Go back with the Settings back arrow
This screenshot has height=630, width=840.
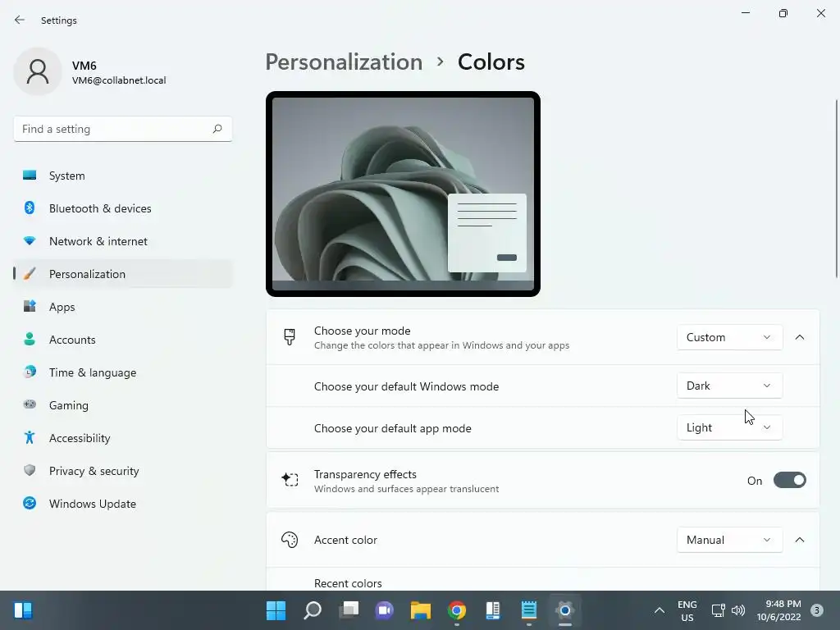(x=20, y=20)
